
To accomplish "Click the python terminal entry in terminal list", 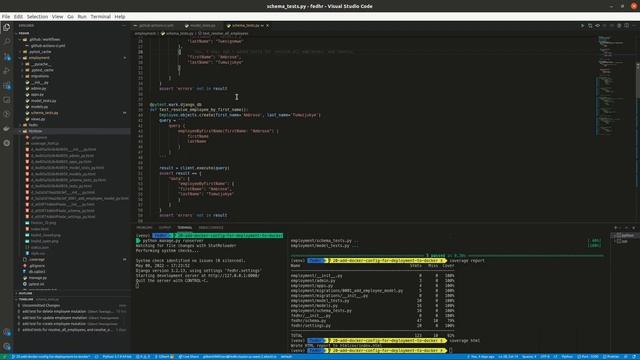I will click(x=625, y=236).
